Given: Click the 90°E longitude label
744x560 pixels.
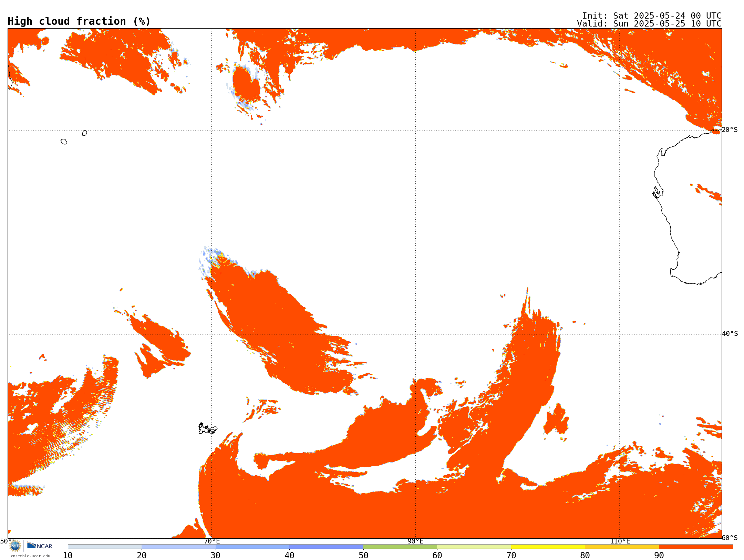Looking at the screenshot, I should click(415, 541).
